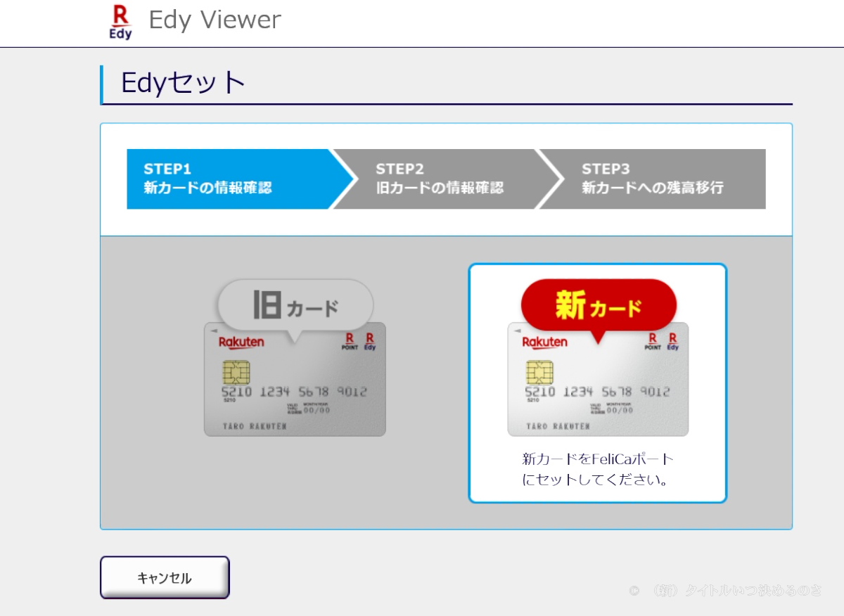The image size is (844, 616).
Task: Click the card number on the new card
Action: (x=597, y=392)
